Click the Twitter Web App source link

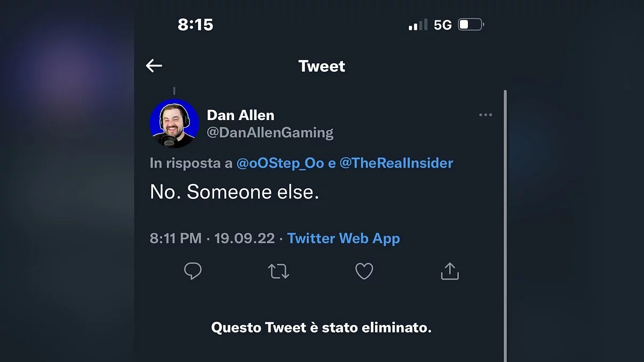pos(343,238)
